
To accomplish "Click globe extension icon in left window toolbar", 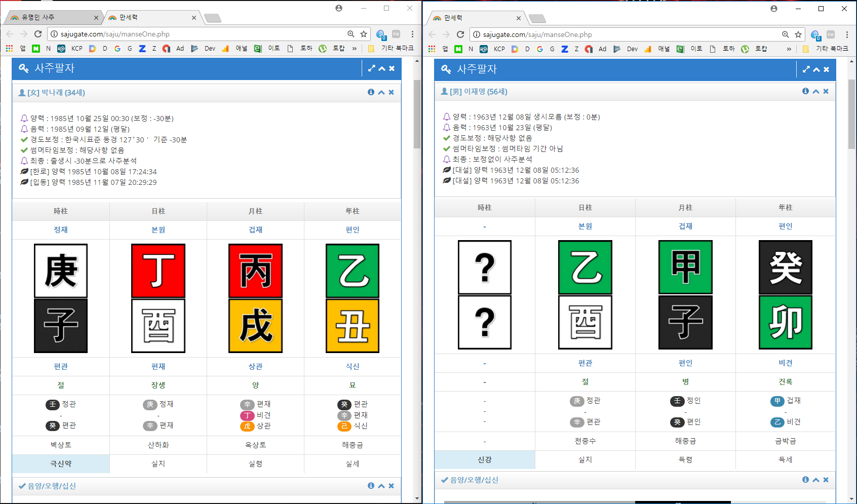I will pyautogui.click(x=381, y=34).
